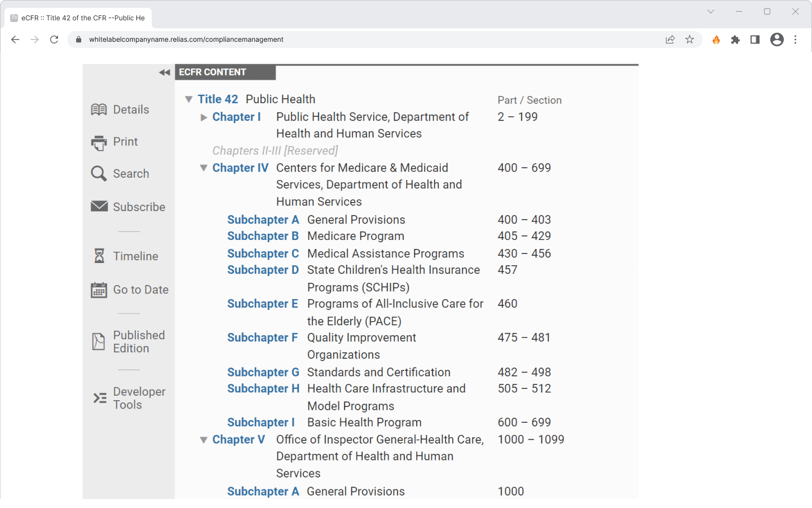The height and width of the screenshot is (508, 812).
Task: Open the browser three-dot menu
Action: tap(796, 40)
